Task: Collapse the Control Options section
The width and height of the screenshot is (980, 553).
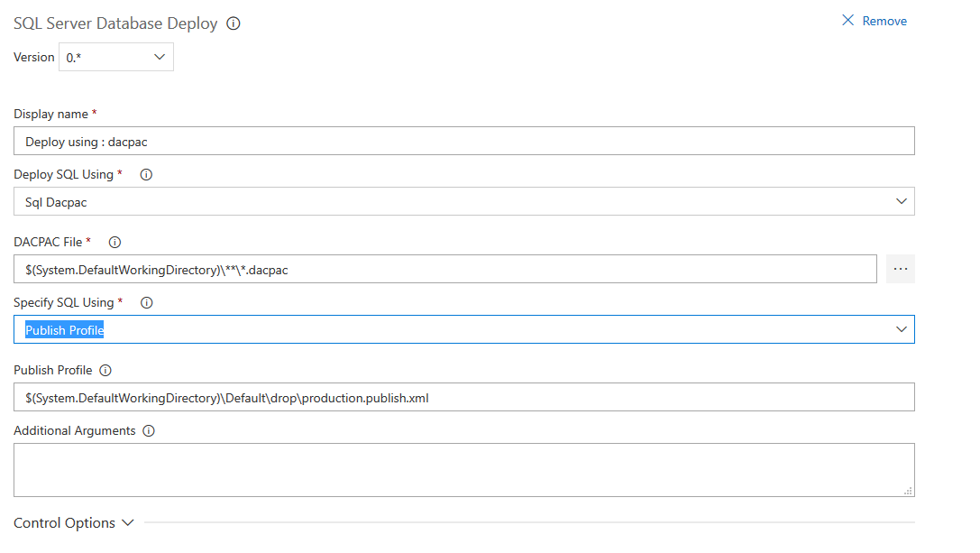Action: (127, 522)
